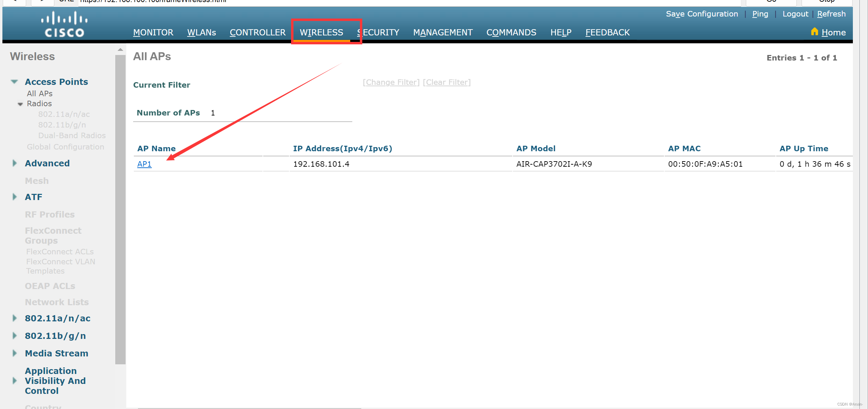Viewport: 868px width, 409px height.
Task: Click the Home house icon
Action: click(x=814, y=32)
